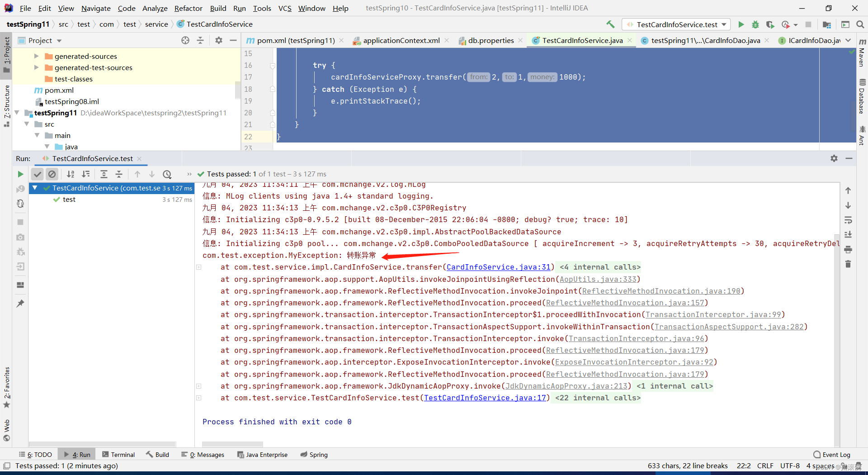The width and height of the screenshot is (868, 475).
Task: Open JdkDynamicAopProxy.java:213 link
Action: [x=566, y=386]
